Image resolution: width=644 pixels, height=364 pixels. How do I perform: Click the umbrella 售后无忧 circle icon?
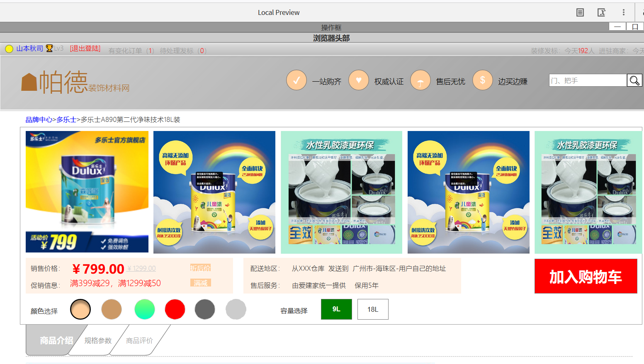pyautogui.click(x=420, y=80)
